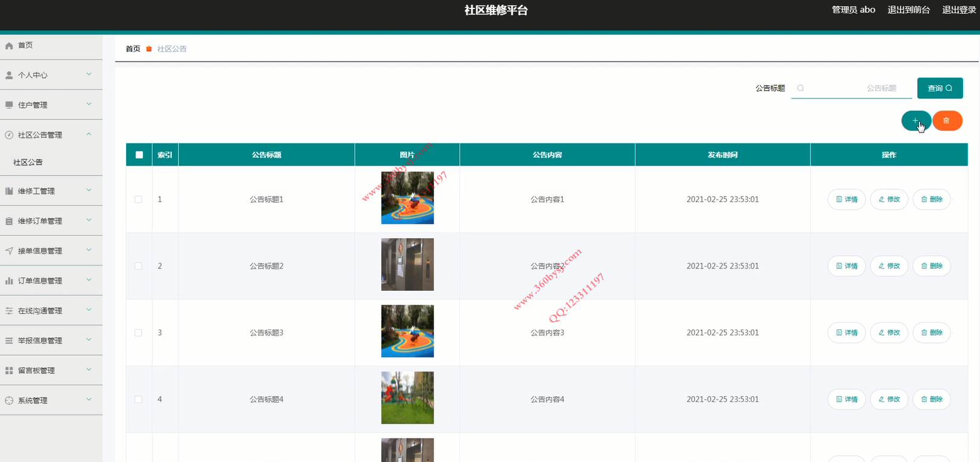This screenshot has height=462, width=980.
Task: Expand the 订单信息管理 chevron
Action: coord(89,280)
